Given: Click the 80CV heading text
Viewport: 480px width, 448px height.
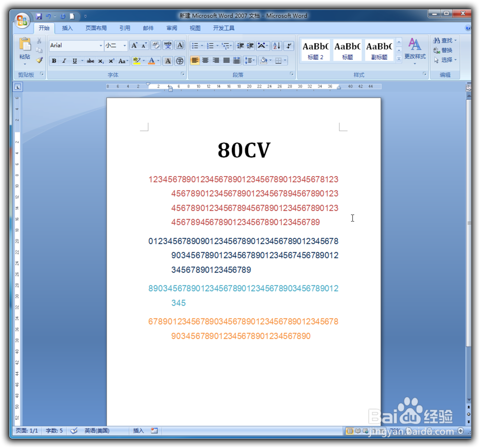Looking at the screenshot, I should tap(244, 150).
